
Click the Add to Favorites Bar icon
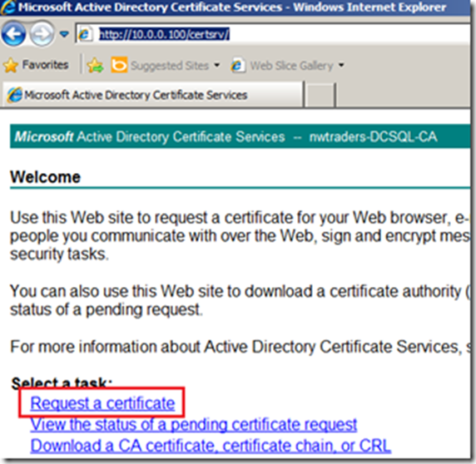coord(95,65)
